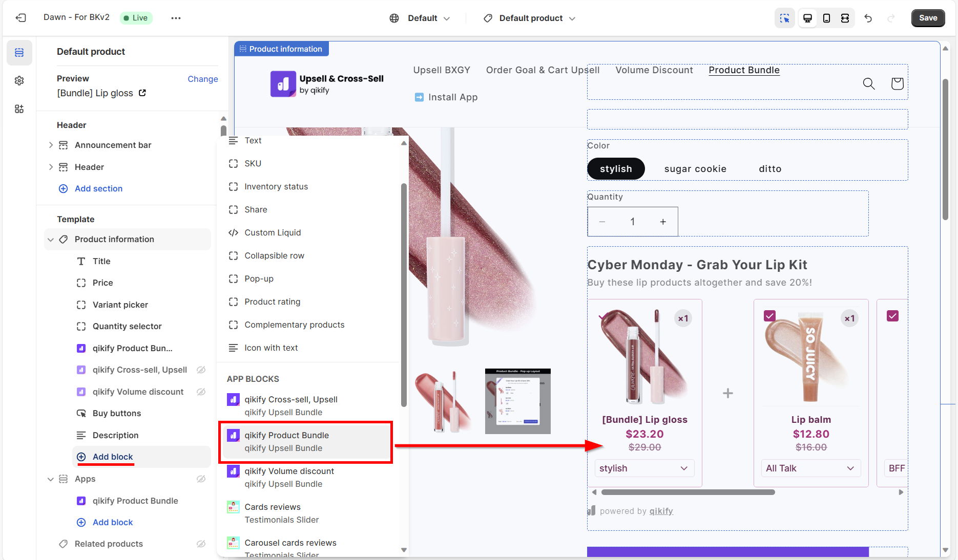Collapse the Apps section chevron
The image size is (958, 560).
click(x=51, y=479)
